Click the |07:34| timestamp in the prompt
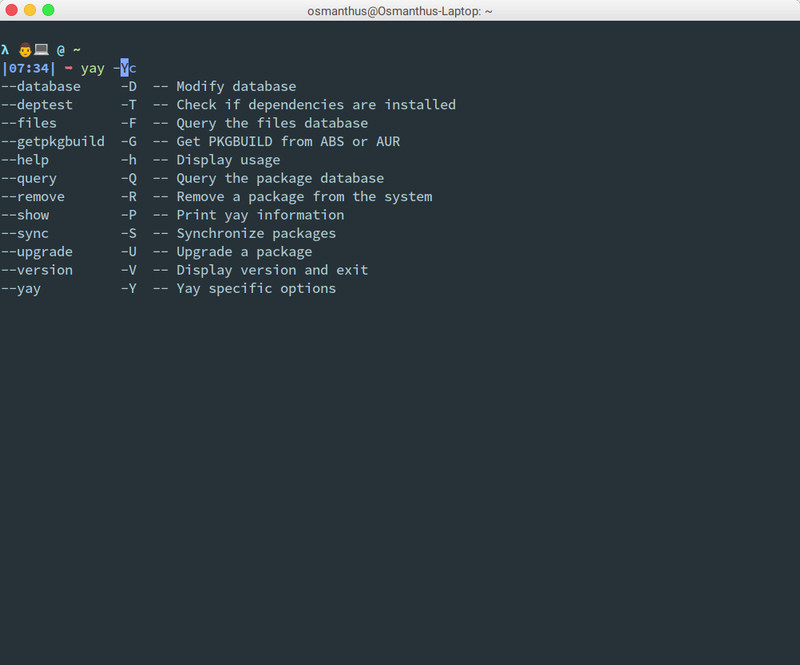The width and height of the screenshot is (800, 665). pyautogui.click(x=29, y=68)
